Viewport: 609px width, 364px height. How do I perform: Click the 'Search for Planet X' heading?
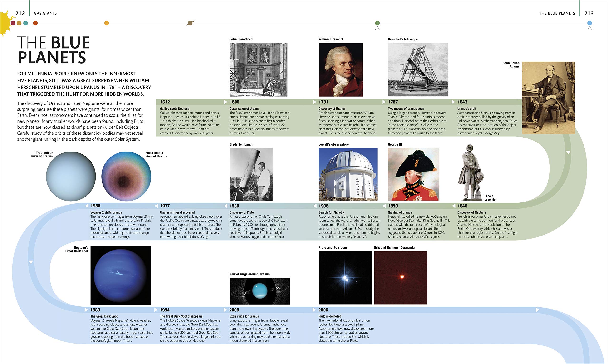tap(331, 212)
